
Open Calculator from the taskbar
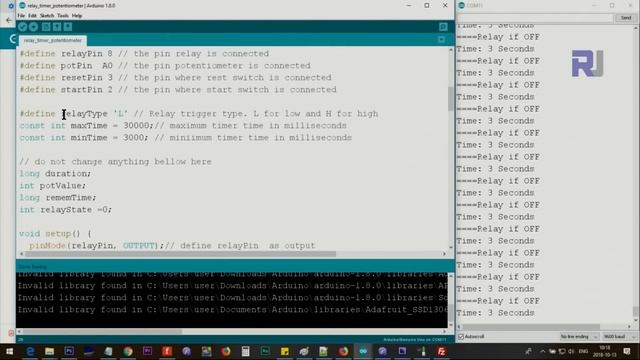pyautogui.click(x=245, y=351)
